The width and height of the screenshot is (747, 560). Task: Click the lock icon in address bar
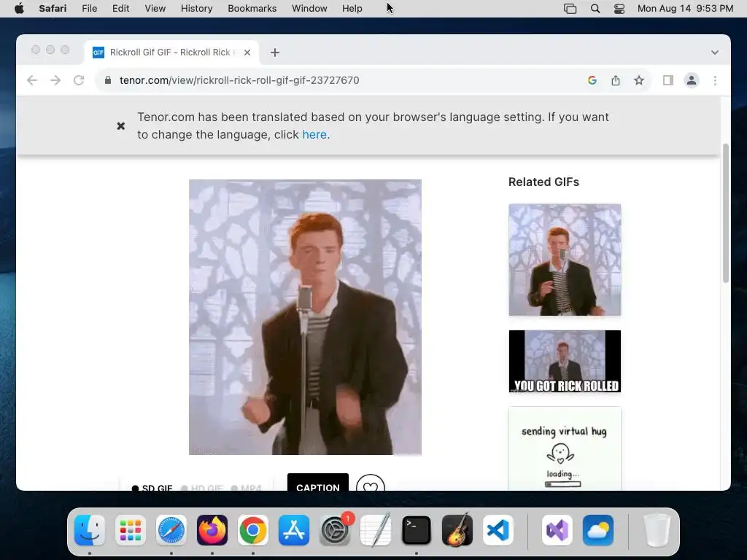[x=108, y=80]
